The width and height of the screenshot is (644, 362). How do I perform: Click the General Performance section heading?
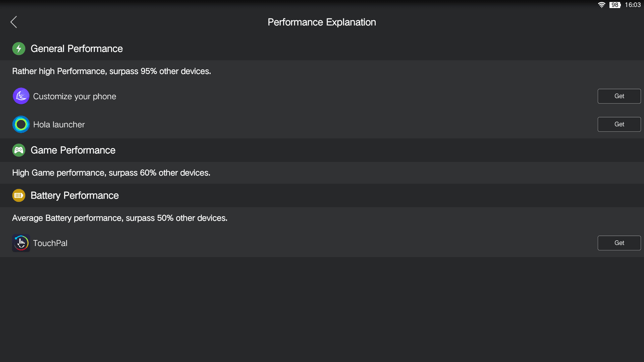[77, 49]
